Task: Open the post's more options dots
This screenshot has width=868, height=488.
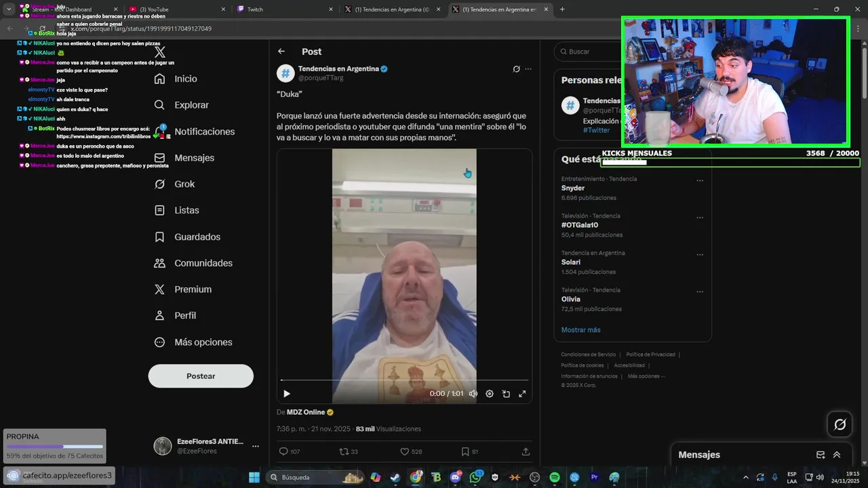Action: tap(528, 69)
